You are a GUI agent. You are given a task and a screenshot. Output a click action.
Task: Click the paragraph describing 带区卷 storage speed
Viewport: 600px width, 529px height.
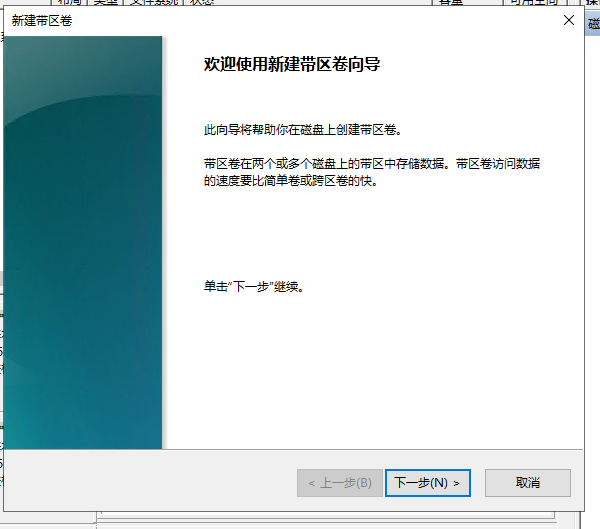point(372,172)
